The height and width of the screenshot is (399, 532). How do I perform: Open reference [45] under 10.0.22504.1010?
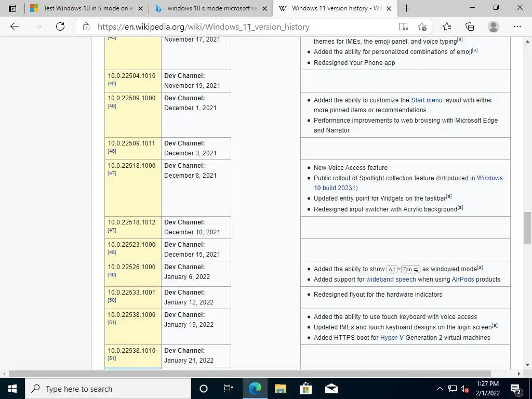pyautogui.click(x=112, y=84)
